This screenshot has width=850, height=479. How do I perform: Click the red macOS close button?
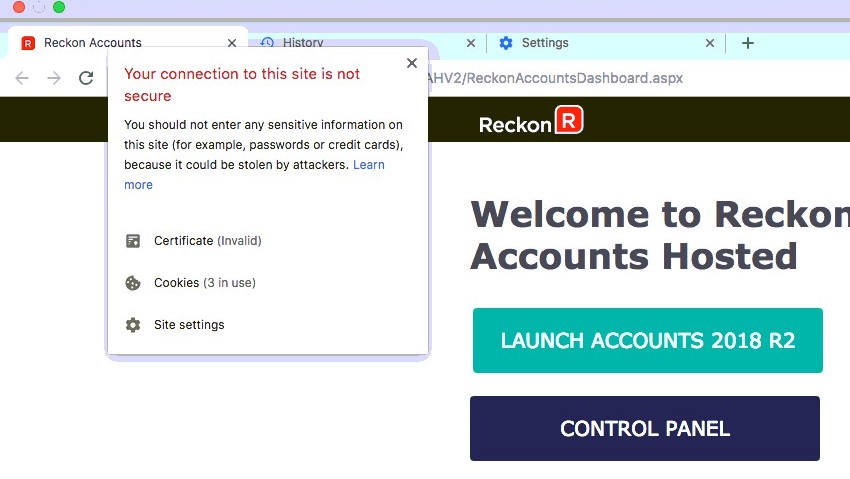(19, 7)
